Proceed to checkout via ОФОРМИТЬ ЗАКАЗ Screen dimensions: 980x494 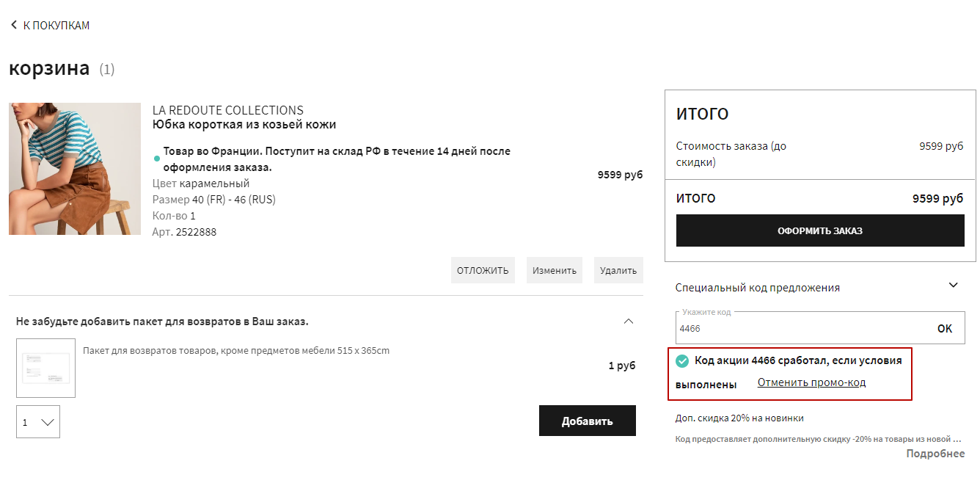[x=819, y=230]
